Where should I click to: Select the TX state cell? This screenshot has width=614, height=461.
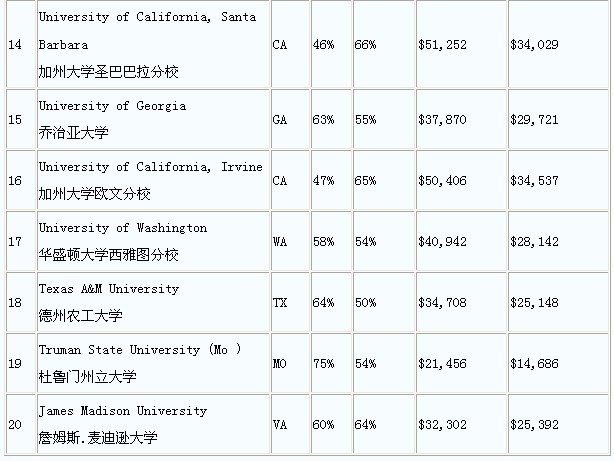tap(279, 301)
